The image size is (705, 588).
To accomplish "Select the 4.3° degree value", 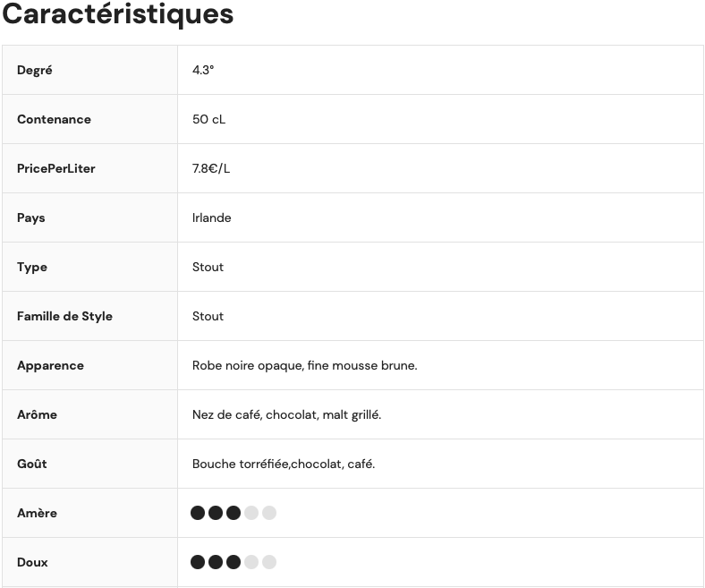I will [x=203, y=70].
